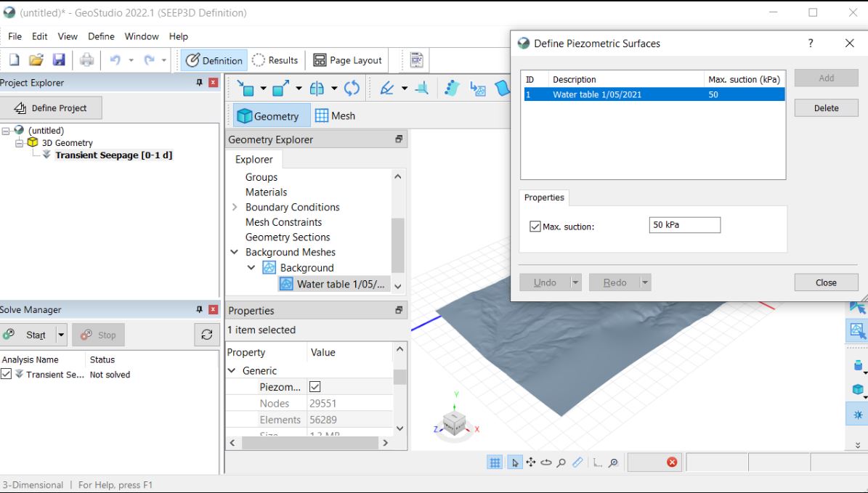This screenshot has width=868, height=493.
Task: Close the Project Explorer panel
Action: [x=213, y=83]
